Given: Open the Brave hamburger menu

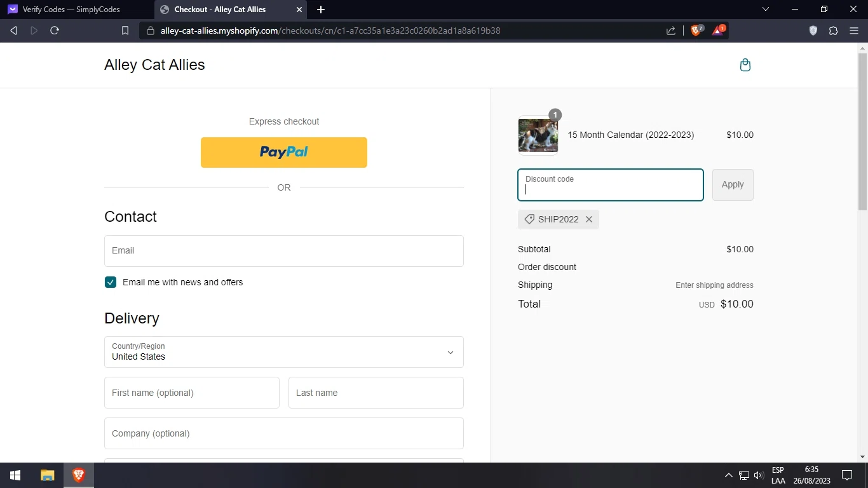Looking at the screenshot, I should point(854,30).
